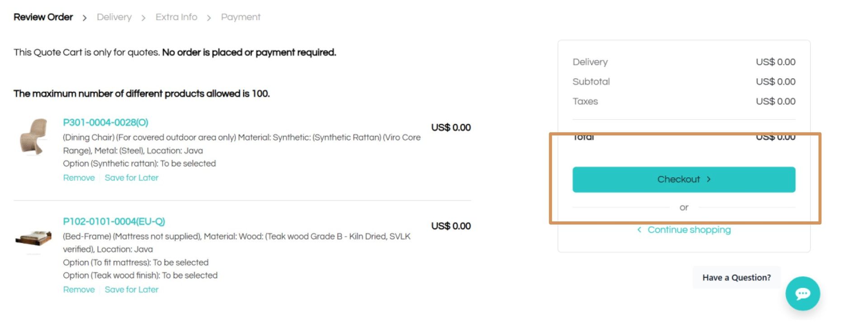Image resolution: width=868 pixels, height=331 pixels.
Task: Click the left arrow beside Continue shopping
Action: [639, 230]
